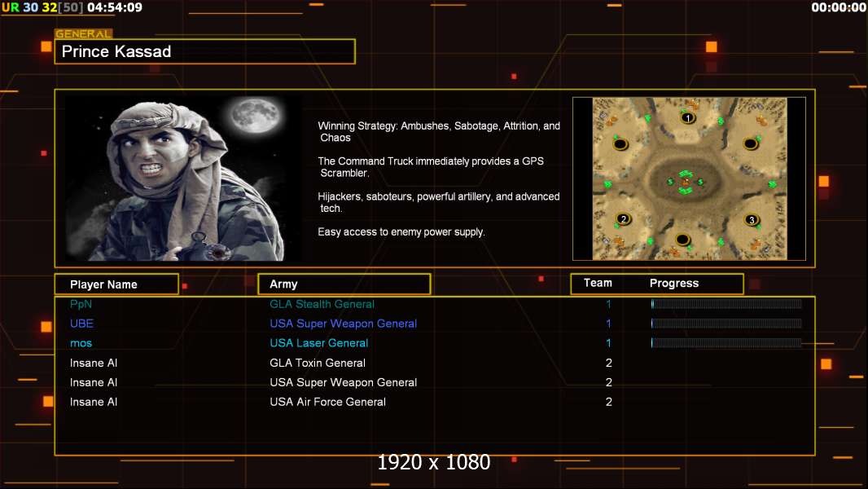Select start position 1 on the map
Viewport: 868px width, 489px height.
point(687,118)
